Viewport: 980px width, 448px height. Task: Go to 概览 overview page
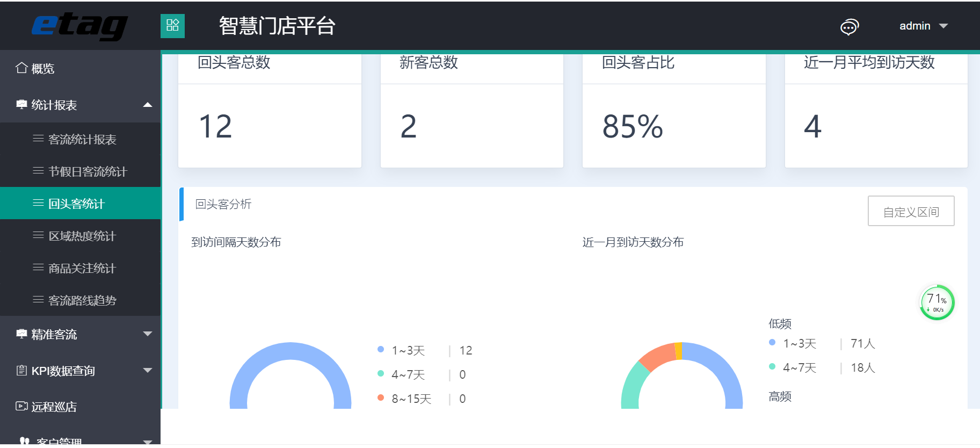click(x=81, y=68)
